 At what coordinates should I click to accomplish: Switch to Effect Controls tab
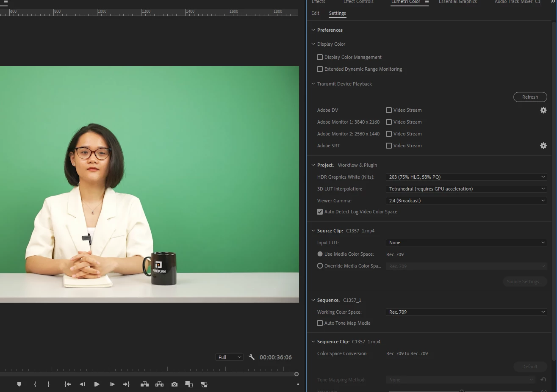click(358, 2)
